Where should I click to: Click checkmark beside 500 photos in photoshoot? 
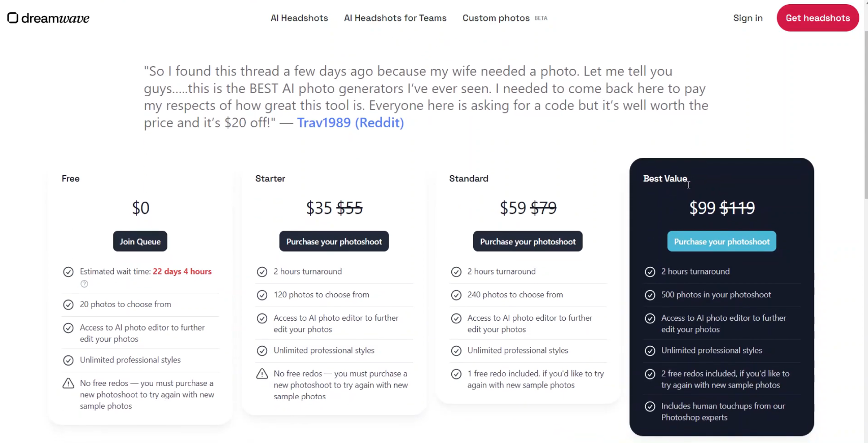click(x=650, y=295)
